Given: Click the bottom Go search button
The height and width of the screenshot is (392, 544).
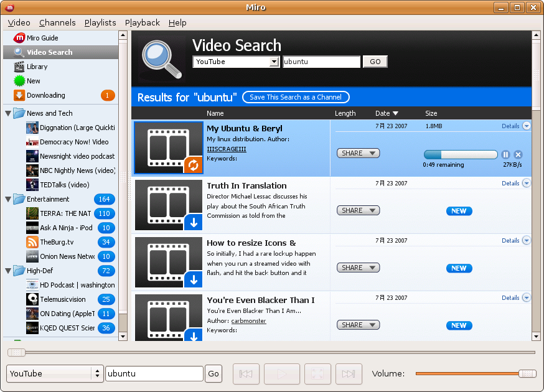Looking at the screenshot, I should click(213, 373).
